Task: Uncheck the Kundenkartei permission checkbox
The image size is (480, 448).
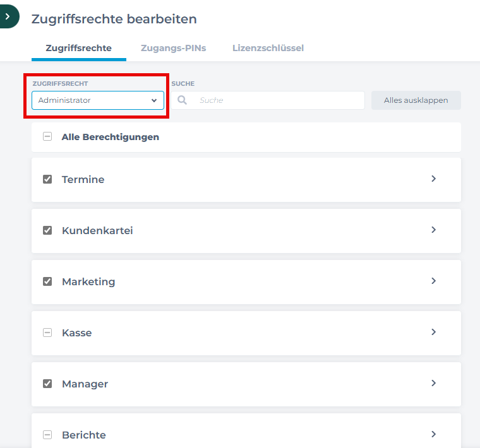Action: pos(47,230)
